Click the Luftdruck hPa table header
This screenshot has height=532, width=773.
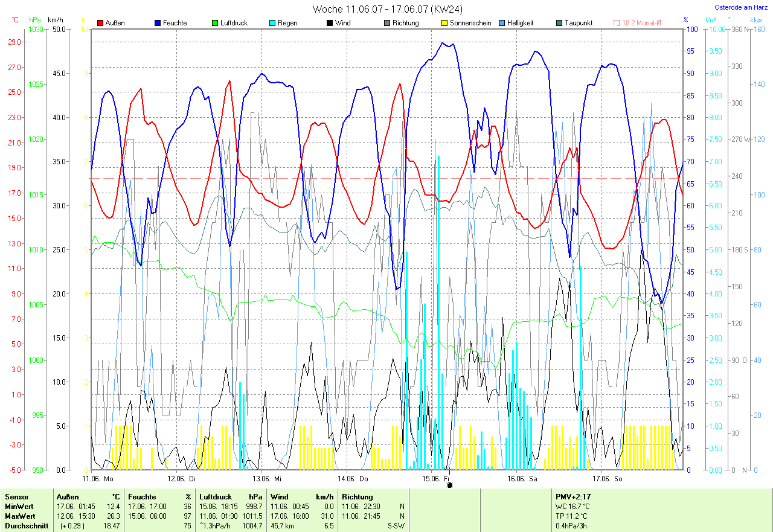click(x=231, y=496)
